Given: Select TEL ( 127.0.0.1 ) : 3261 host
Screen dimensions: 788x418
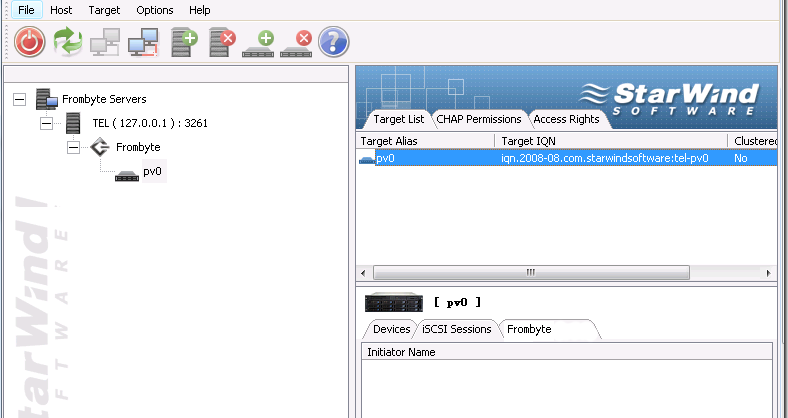Looking at the screenshot, I should coord(150,123).
